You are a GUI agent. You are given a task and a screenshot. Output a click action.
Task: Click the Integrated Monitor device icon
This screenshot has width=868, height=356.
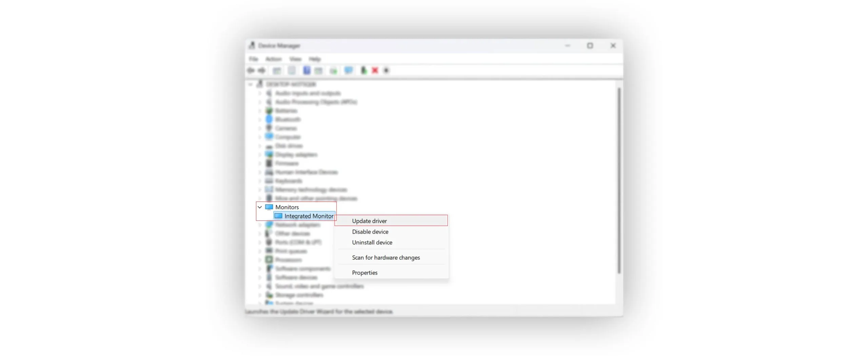click(278, 216)
